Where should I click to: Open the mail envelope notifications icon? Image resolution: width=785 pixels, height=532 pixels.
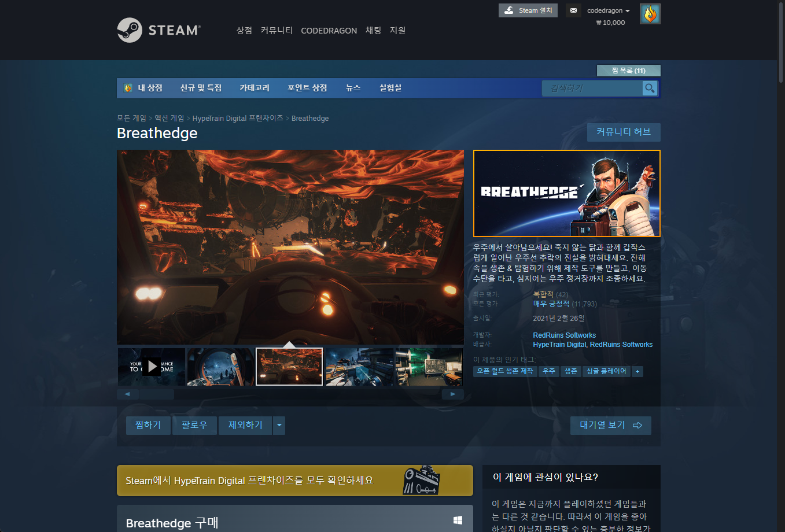click(x=573, y=10)
